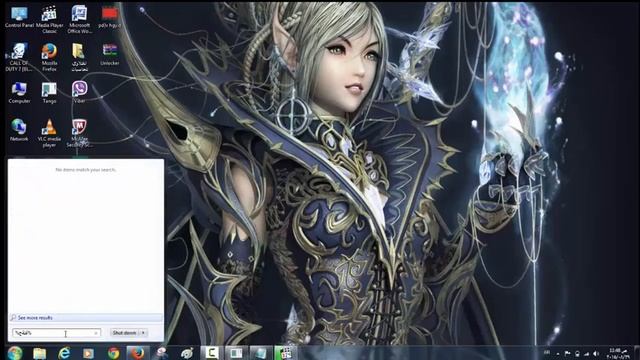Open Microsoft Office Word desktop shortcut
The height and width of the screenshot is (360, 640).
coord(79,19)
